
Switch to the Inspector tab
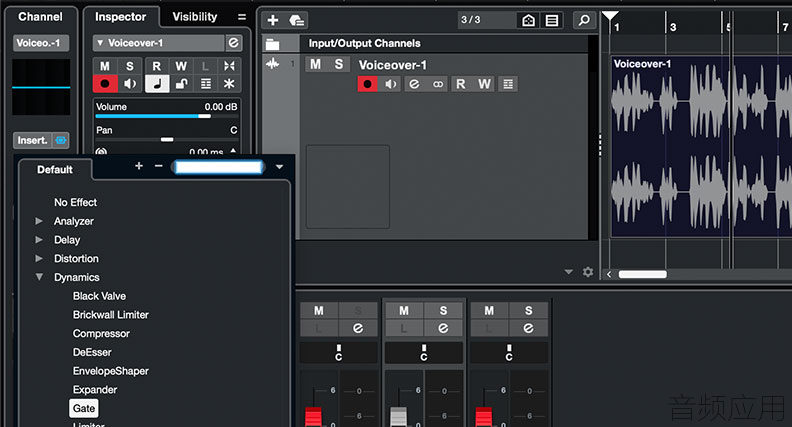120,17
